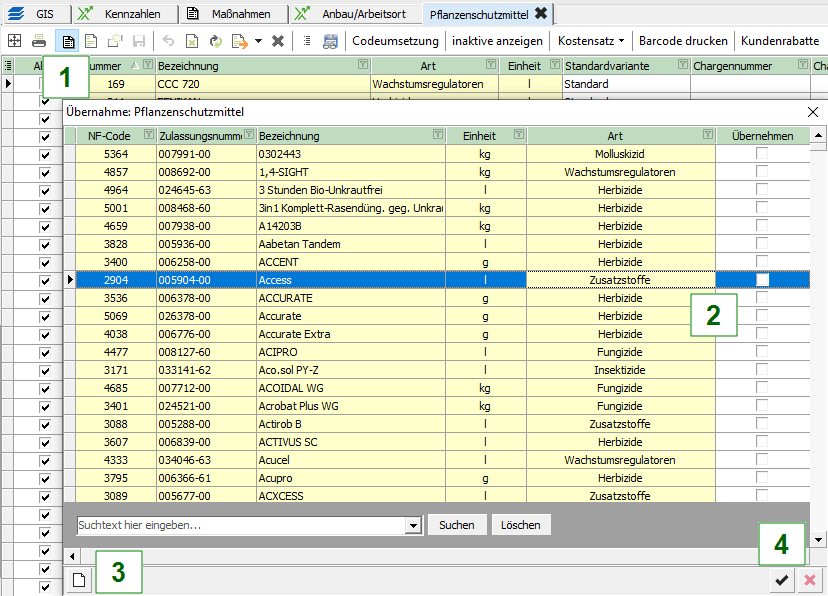Click the highlighted document icon in the toolbar
Viewport: 828px width, 596px height.
[68, 41]
